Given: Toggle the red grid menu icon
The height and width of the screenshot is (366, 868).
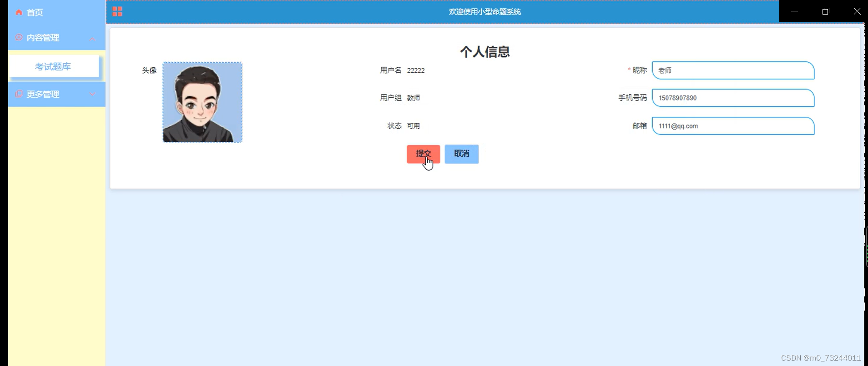Looking at the screenshot, I should [x=117, y=11].
